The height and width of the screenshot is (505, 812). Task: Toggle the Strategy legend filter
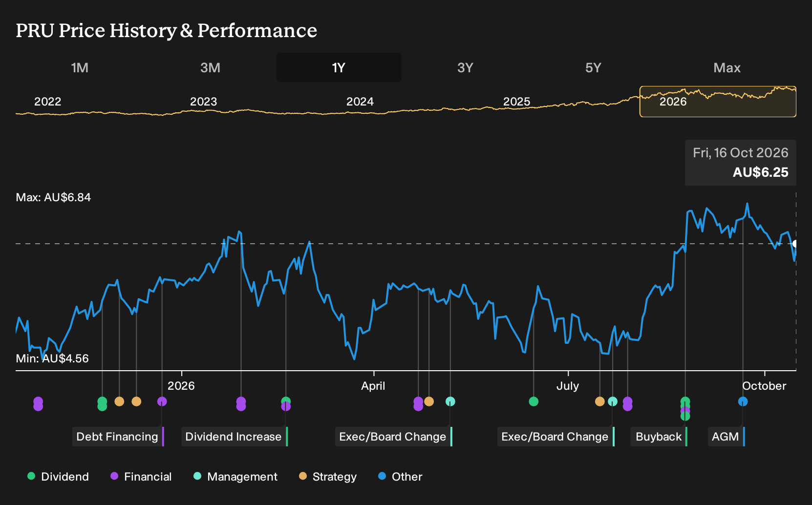328,477
